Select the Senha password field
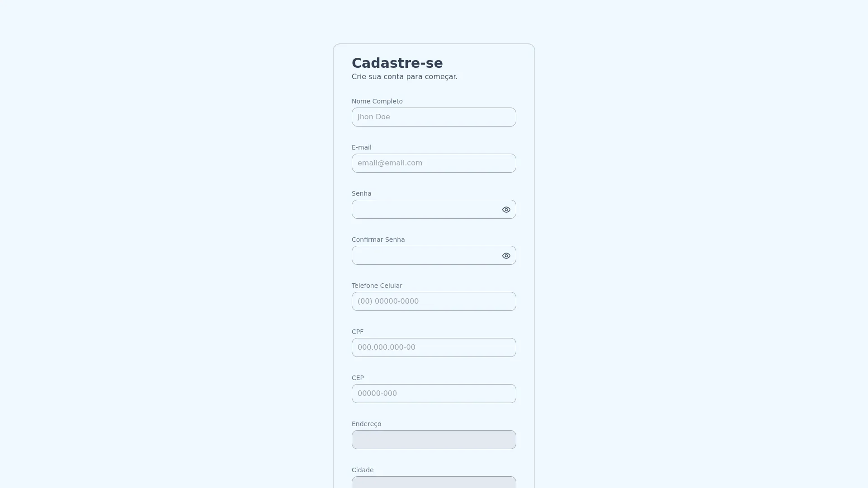Screen dimensions: 868x488 coord(425,210)
